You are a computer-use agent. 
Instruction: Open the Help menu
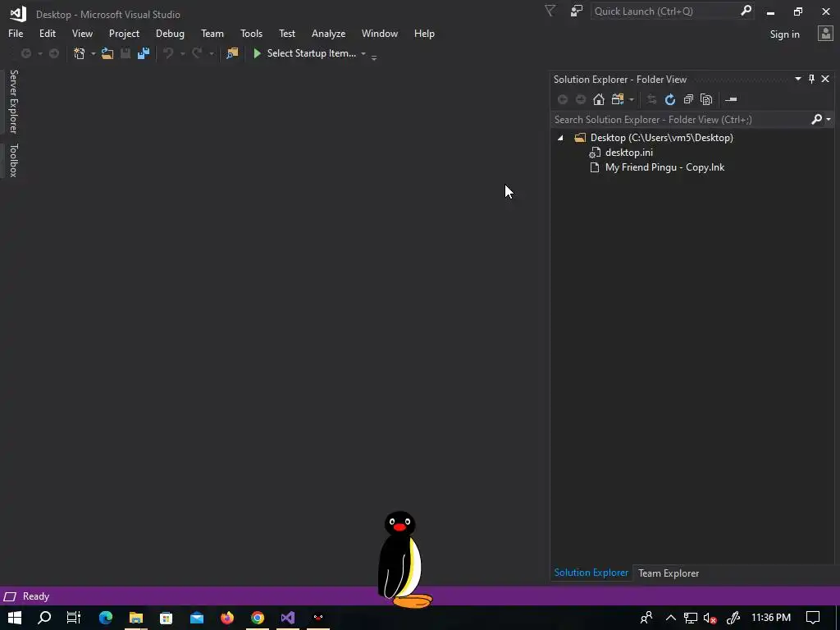pos(424,33)
